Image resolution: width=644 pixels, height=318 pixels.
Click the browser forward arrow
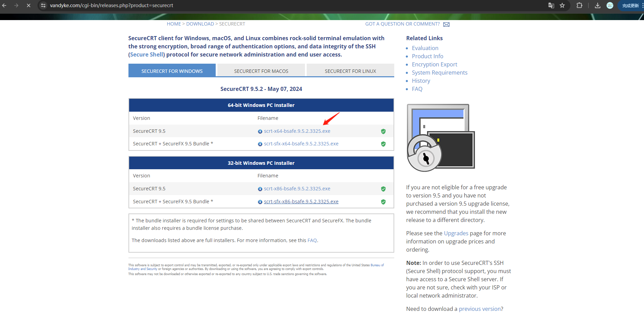coord(16,5)
